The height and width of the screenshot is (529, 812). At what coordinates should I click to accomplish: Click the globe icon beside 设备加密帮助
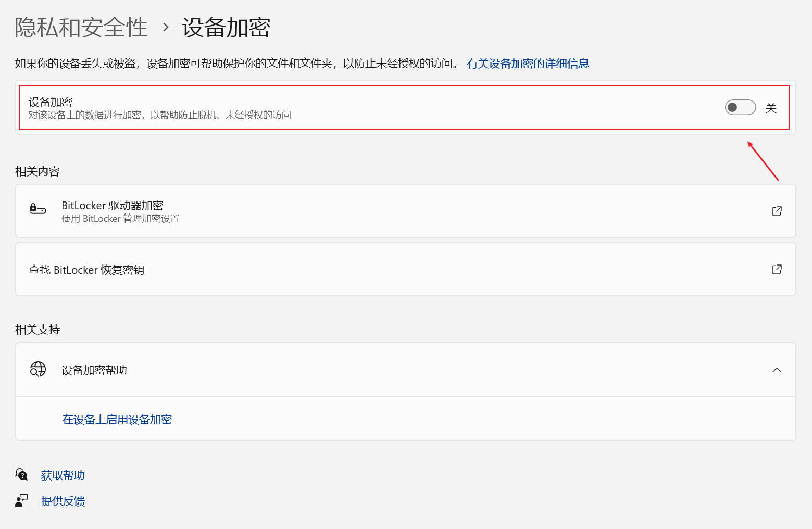38,370
